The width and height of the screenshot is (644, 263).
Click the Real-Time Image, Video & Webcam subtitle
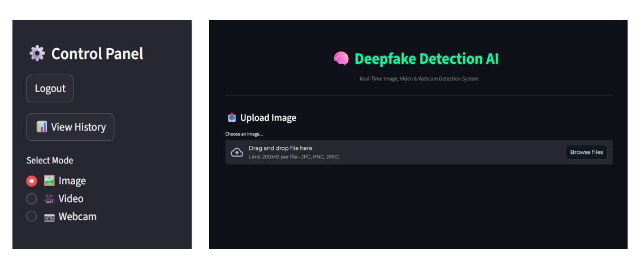[x=419, y=79]
